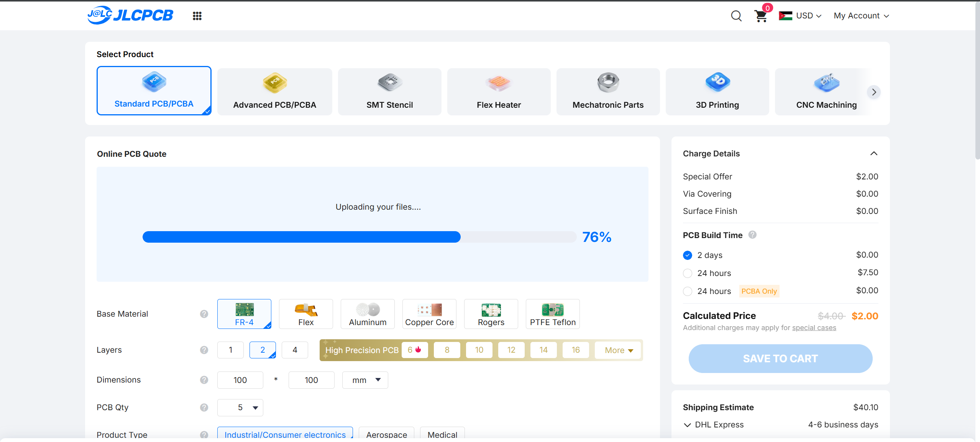
Task: Select 2 days build time
Action: click(x=688, y=255)
